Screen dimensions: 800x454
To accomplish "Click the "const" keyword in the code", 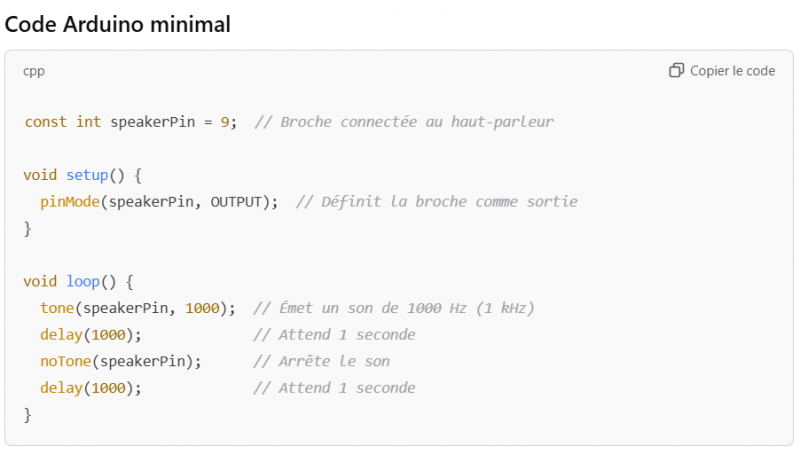I will pos(46,122).
